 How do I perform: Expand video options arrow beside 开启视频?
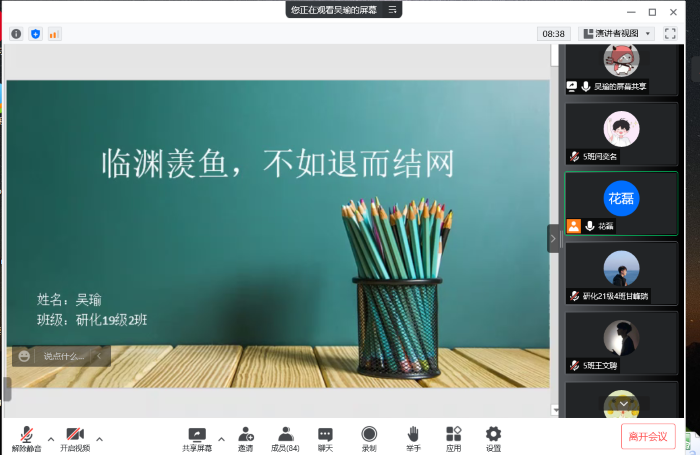coord(99,438)
